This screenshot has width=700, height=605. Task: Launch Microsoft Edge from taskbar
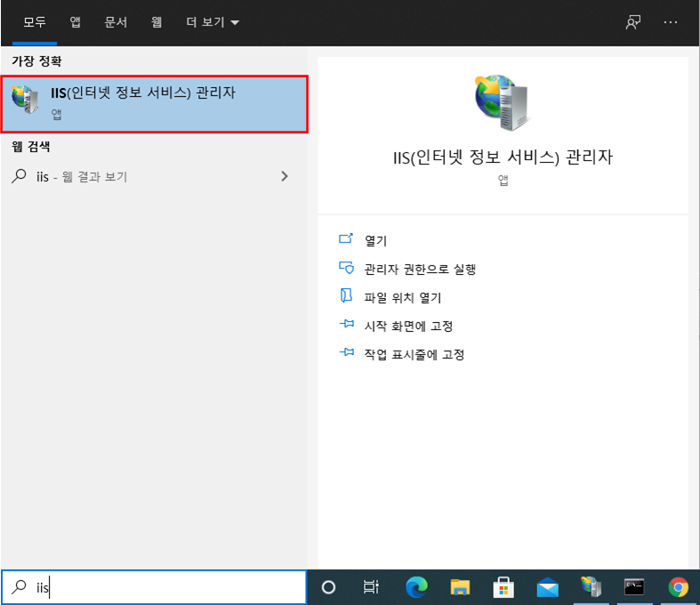(x=416, y=587)
